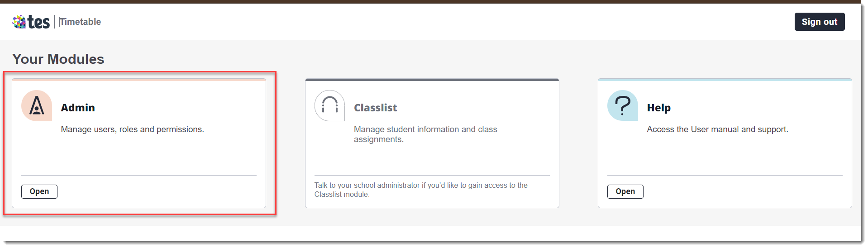Click the grey top border of Classlist card

(432, 80)
